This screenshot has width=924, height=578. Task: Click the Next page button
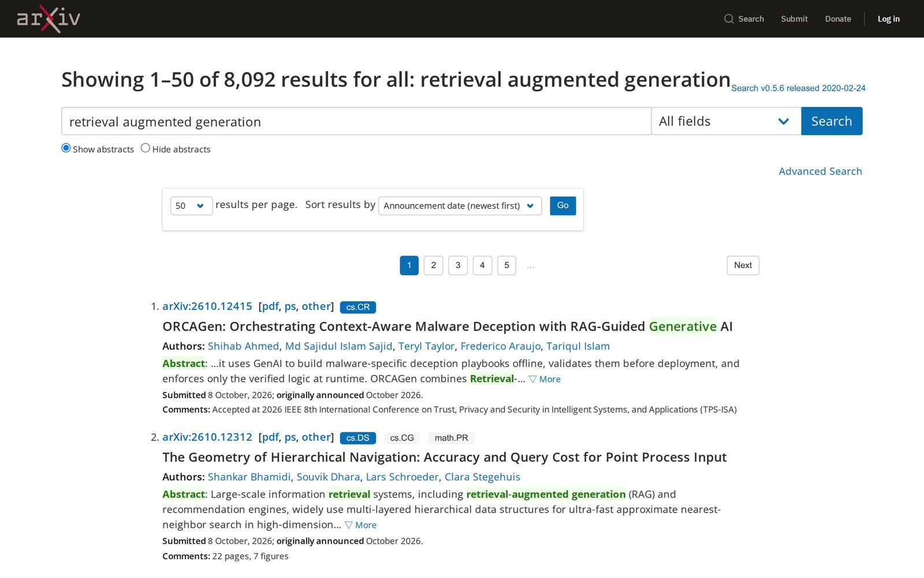coord(743,265)
